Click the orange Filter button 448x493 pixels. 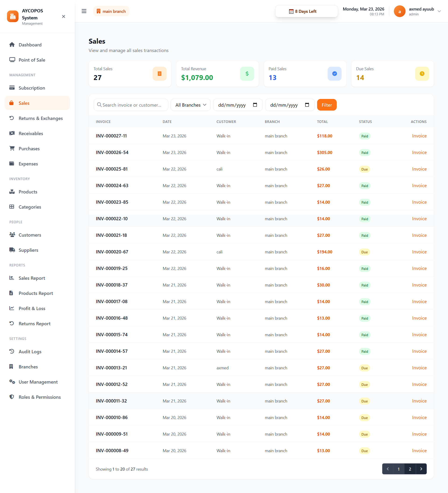point(327,105)
